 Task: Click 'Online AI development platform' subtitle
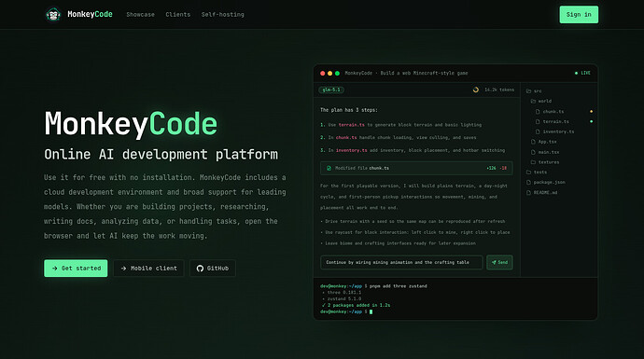coord(161,154)
